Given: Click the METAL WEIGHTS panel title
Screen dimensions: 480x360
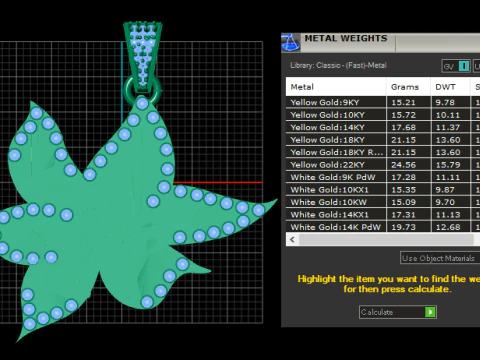Looking at the screenshot, I should coord(346,38).
